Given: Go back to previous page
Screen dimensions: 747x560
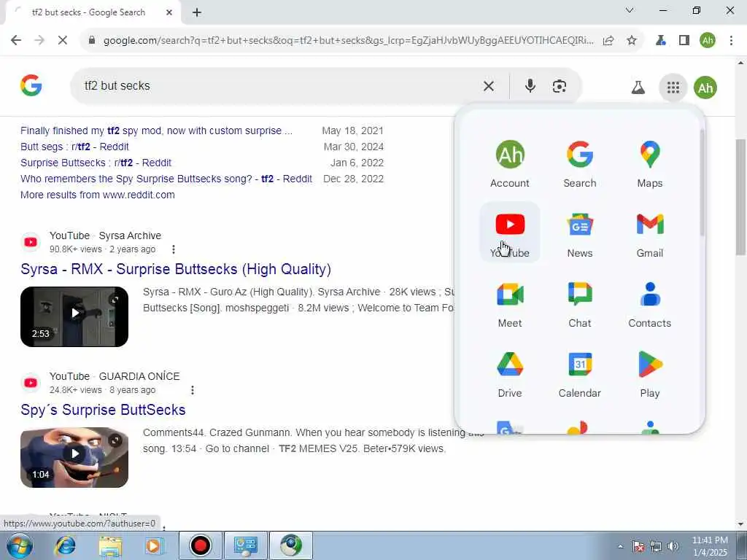Looking at the screenshot, I should (16, 41).
